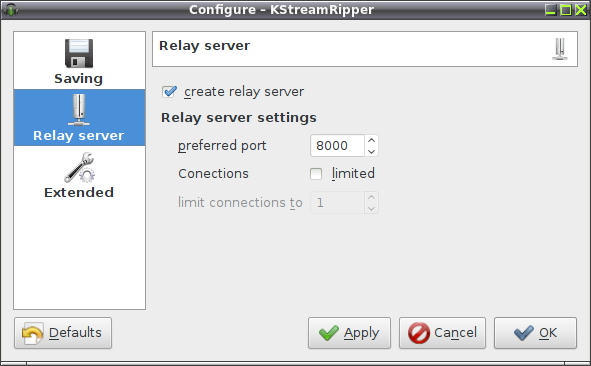Image resolution: width=591 pixels, height=366 pixels.
Task: Click the 'limit connections to' label
Action: pos(240,203)
